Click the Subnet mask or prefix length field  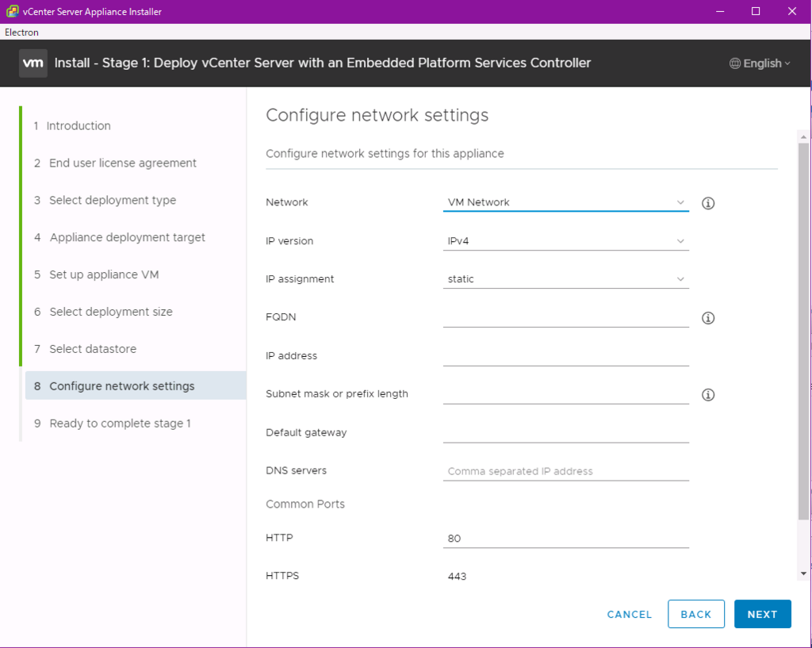coord(565,393)
